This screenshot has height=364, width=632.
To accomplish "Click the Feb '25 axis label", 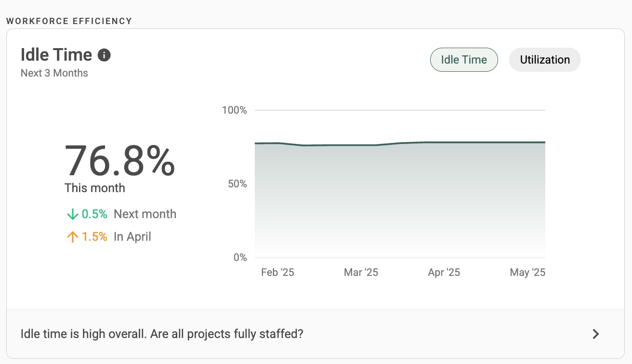I will click(277, 273).
